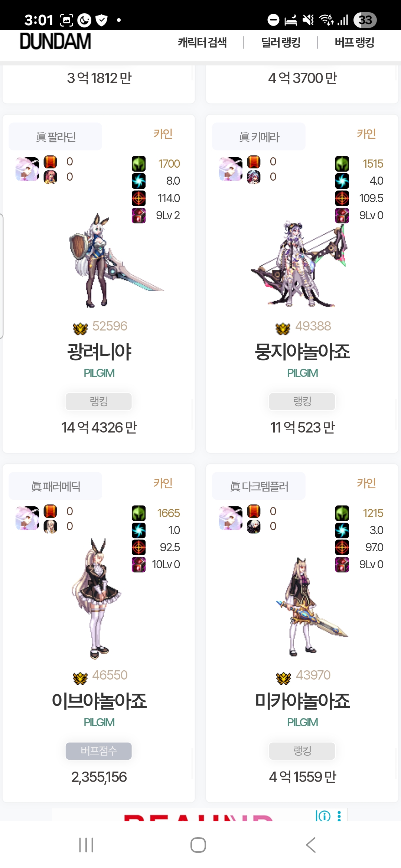Click the gift box icon on 미카야놀아죠 card
401x868 pixels.
tap(342, 565)
